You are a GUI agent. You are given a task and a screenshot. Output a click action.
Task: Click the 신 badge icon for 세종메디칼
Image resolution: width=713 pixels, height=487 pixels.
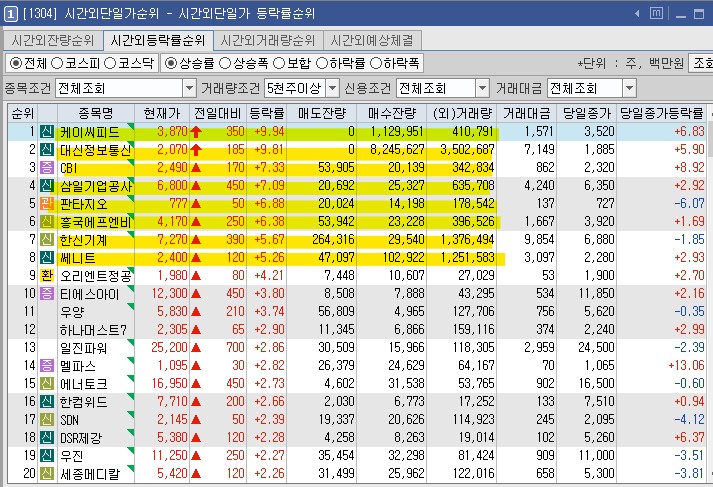coord(47,474)
